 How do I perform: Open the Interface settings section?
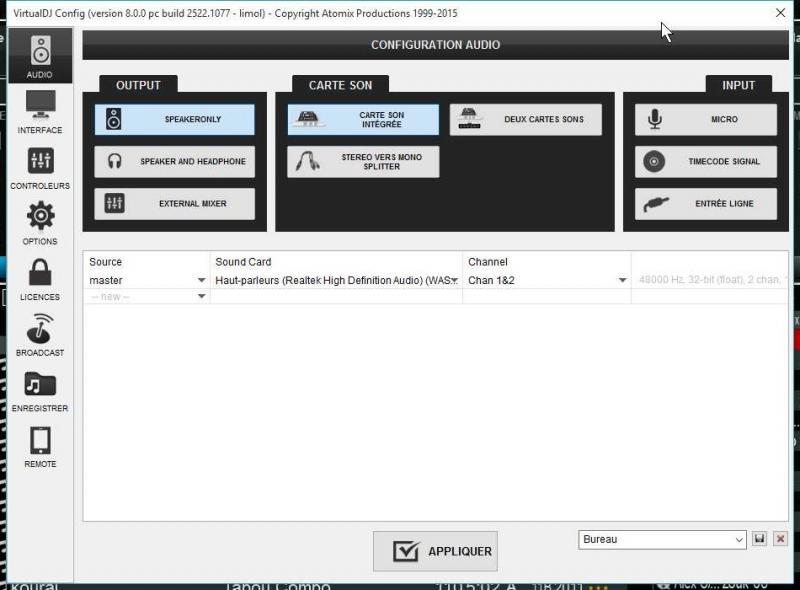tap(40, 111)
